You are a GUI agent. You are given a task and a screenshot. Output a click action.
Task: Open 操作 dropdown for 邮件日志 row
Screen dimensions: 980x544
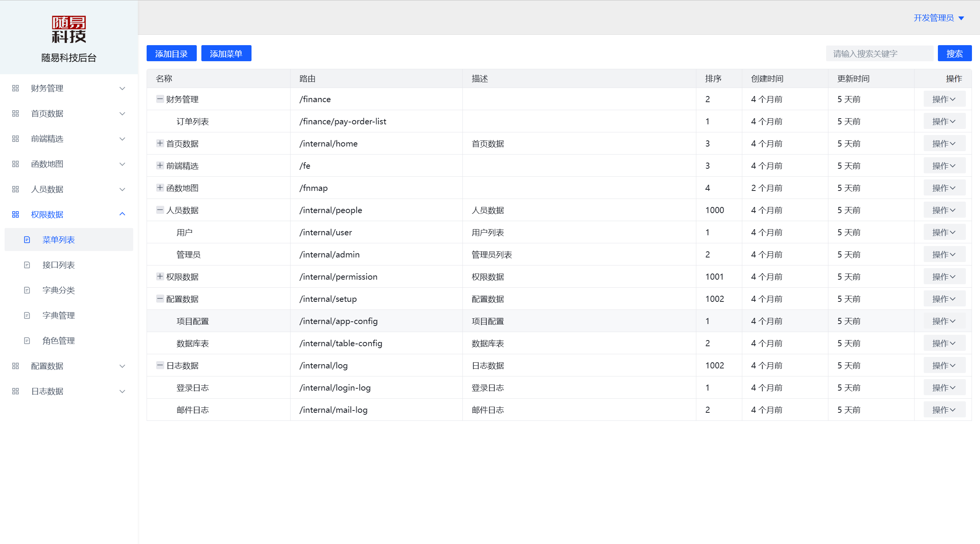click(944, 410)
